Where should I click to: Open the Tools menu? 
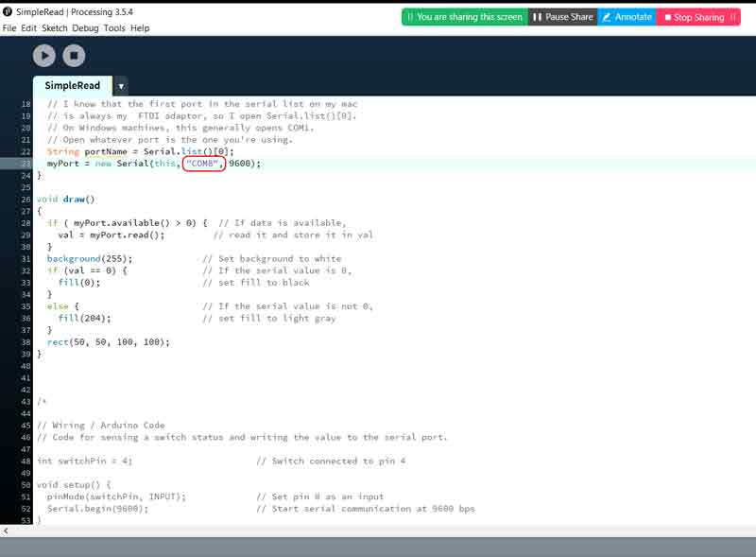click(114, 28)
